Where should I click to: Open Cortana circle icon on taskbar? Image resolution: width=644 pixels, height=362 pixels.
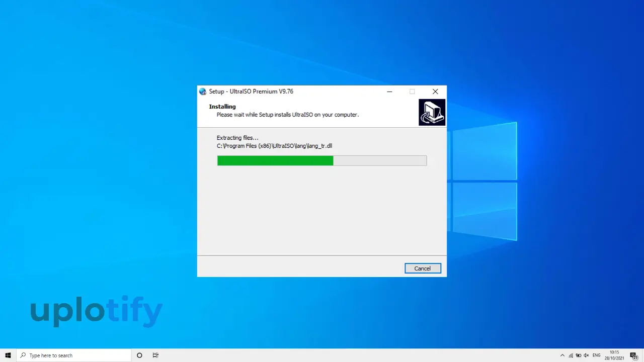[139, 355]
